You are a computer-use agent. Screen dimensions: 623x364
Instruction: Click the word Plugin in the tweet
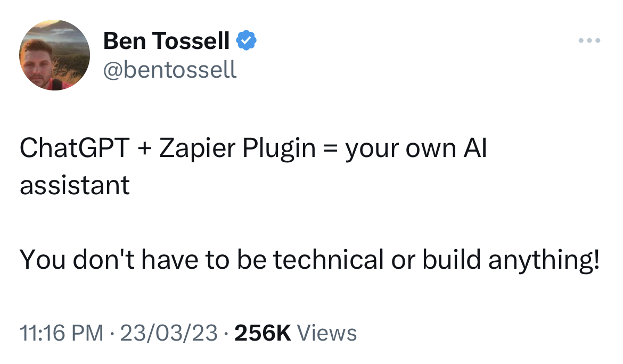coord(279,150)
